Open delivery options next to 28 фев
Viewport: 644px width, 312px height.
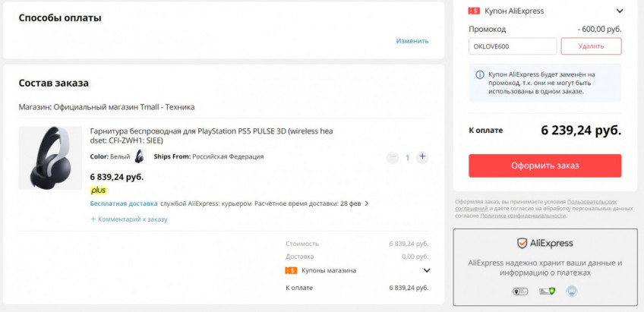pos(367,203)
